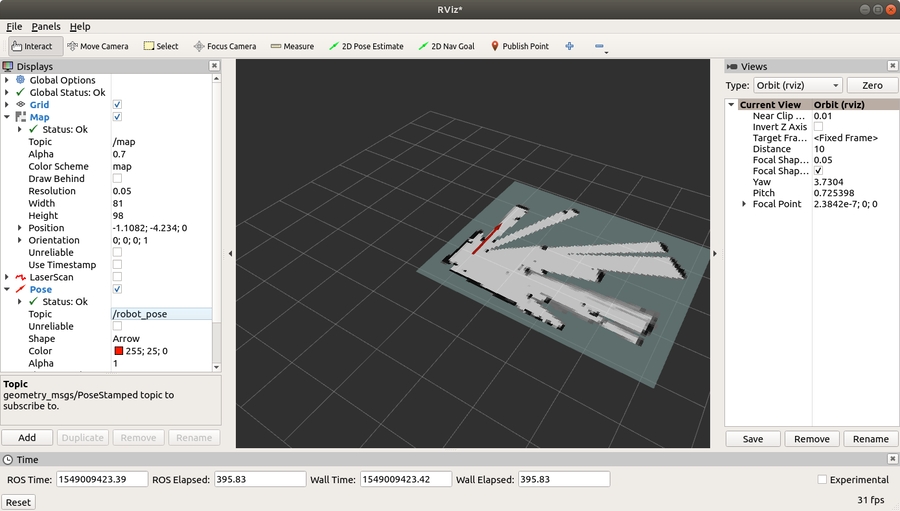This screenshot has width=900, height=511.
Task: Expand the Focal Point property
Action: pos(743,204)
